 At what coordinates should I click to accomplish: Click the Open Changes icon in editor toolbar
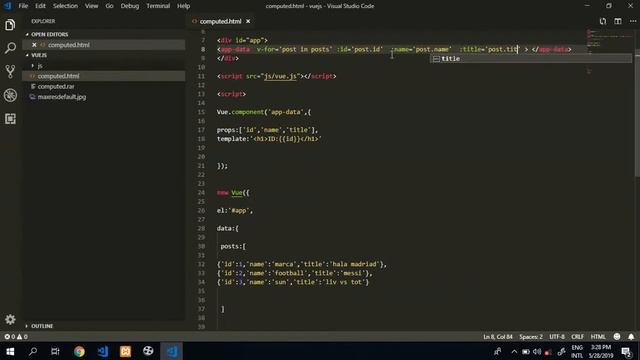point(603,21)
